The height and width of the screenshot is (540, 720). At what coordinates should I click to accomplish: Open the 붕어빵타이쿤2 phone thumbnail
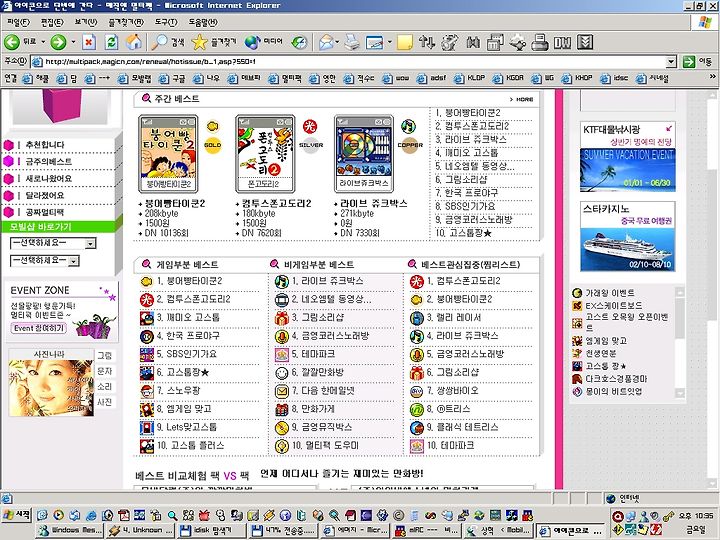coord(168,154)
